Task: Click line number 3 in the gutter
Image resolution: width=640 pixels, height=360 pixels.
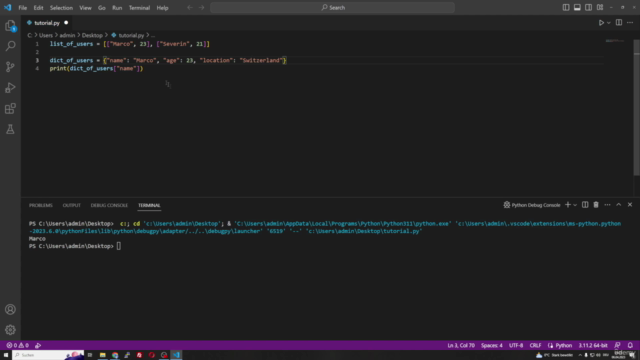Action: pos(37,60)
